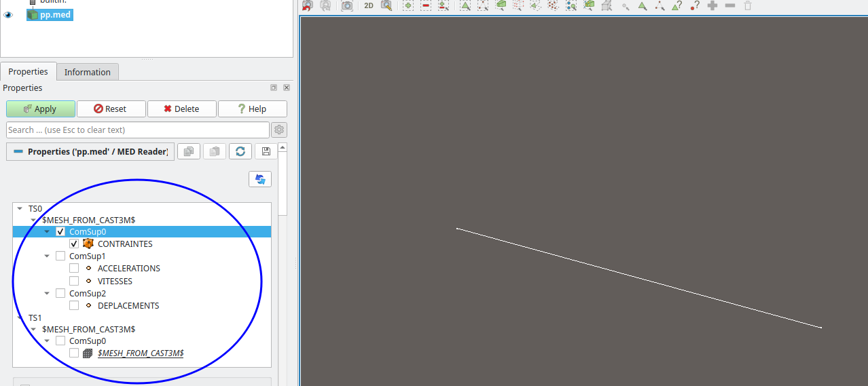
Task: Check the DEPLACEMENTS field checkbox
Action: click(x=74, y=305)
